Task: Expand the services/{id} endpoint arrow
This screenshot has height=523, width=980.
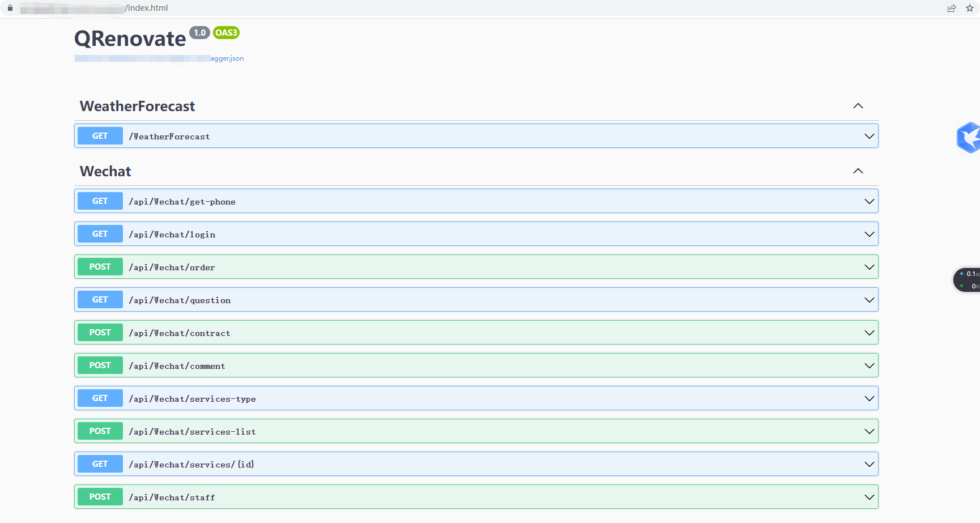Action: [x=870, y=464]
